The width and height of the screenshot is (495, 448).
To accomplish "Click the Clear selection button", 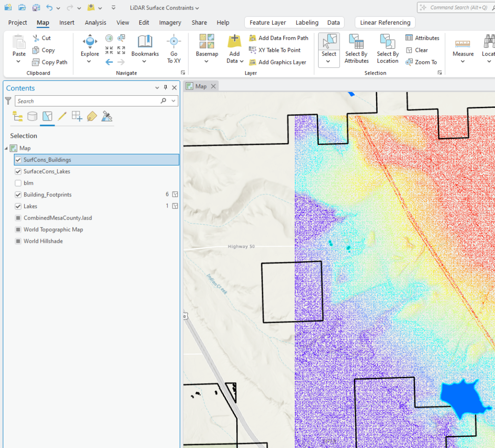I will 422,50.
